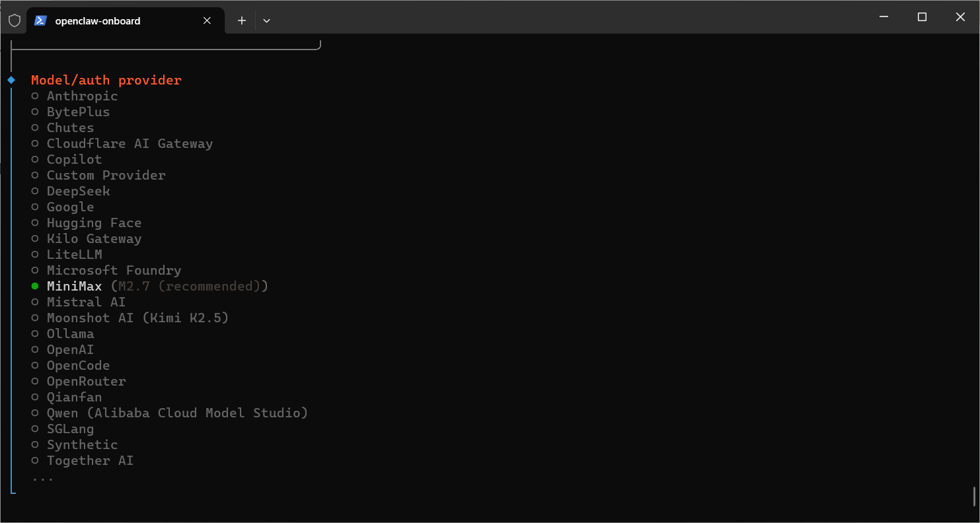
Task: Click the Moonshot AI (Kimi K2.5) entry
Action: [130, 318]
